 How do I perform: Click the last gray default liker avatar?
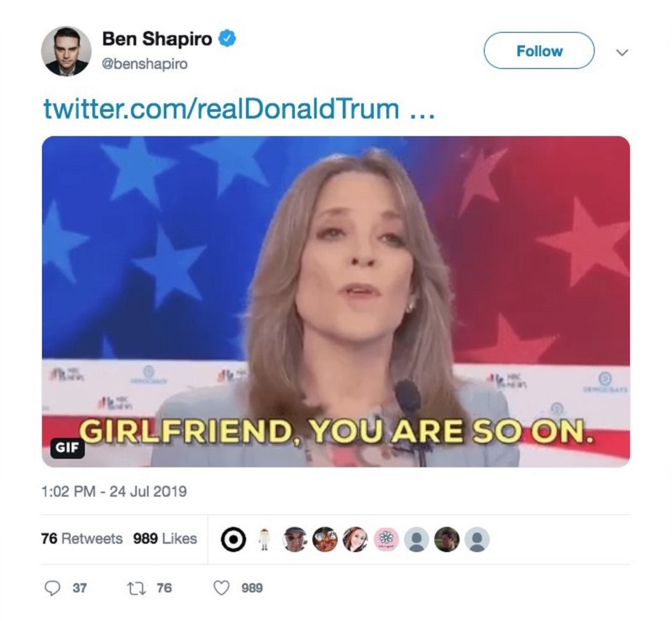pos(477,539)
